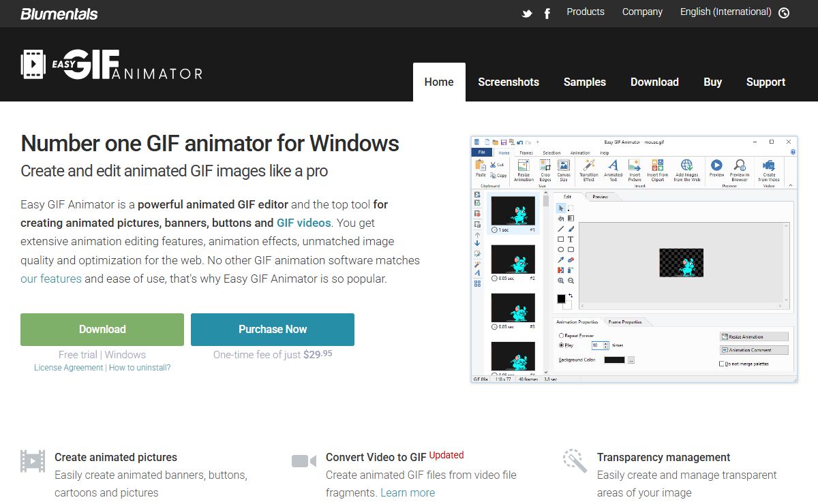Image resolution: width=818 pixels, height=504 pixels.
Task: Click the Transparency management heading
Action: [x=663, y=458]
